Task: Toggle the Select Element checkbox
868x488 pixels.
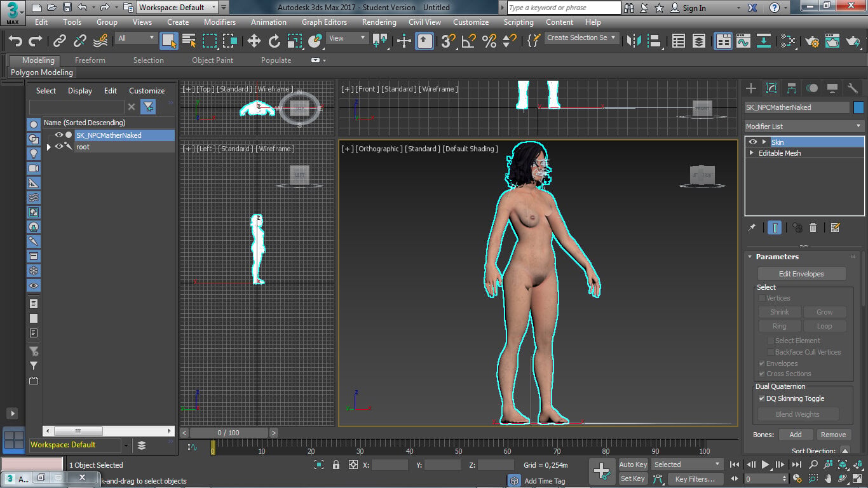Action: coord(771,341)
